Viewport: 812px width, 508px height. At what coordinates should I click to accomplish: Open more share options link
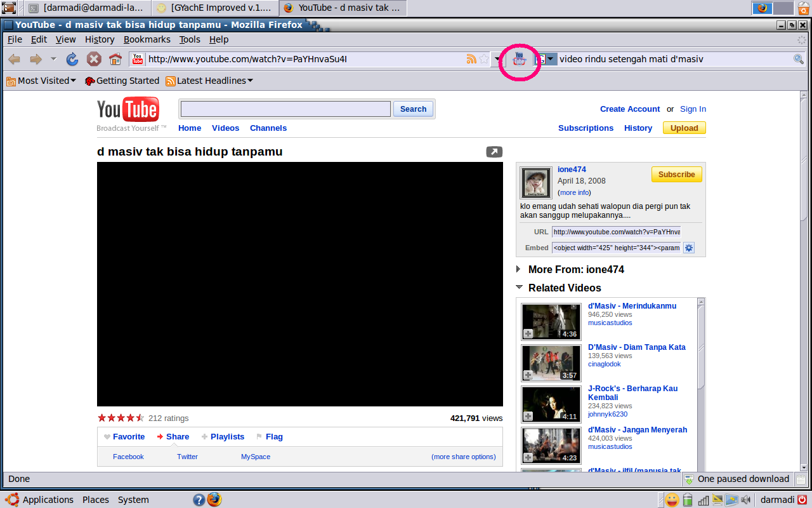coord(464,457)
